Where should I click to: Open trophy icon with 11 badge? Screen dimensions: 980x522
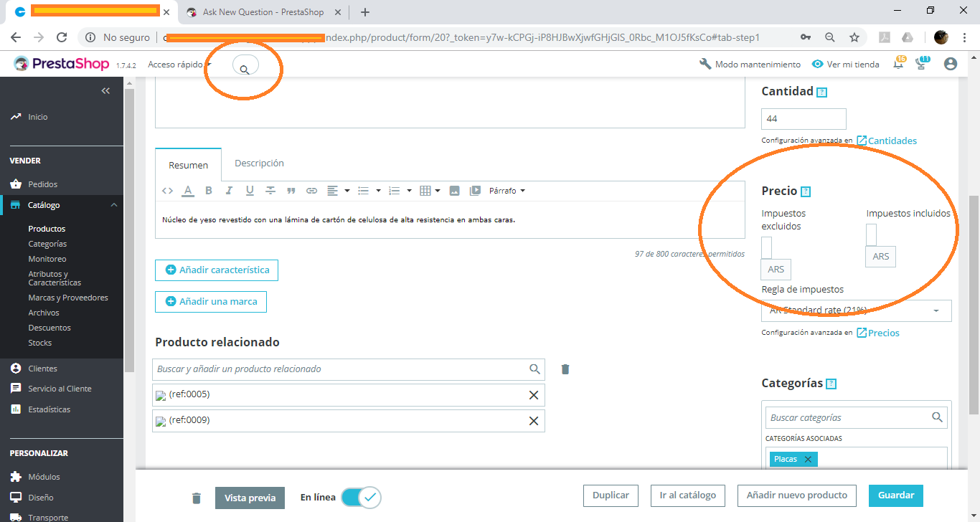click(923, 64)
